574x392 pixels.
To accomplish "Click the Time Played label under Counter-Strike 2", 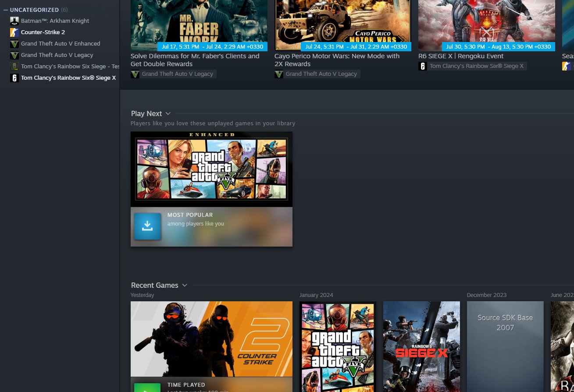I will [x=186, y=385].
